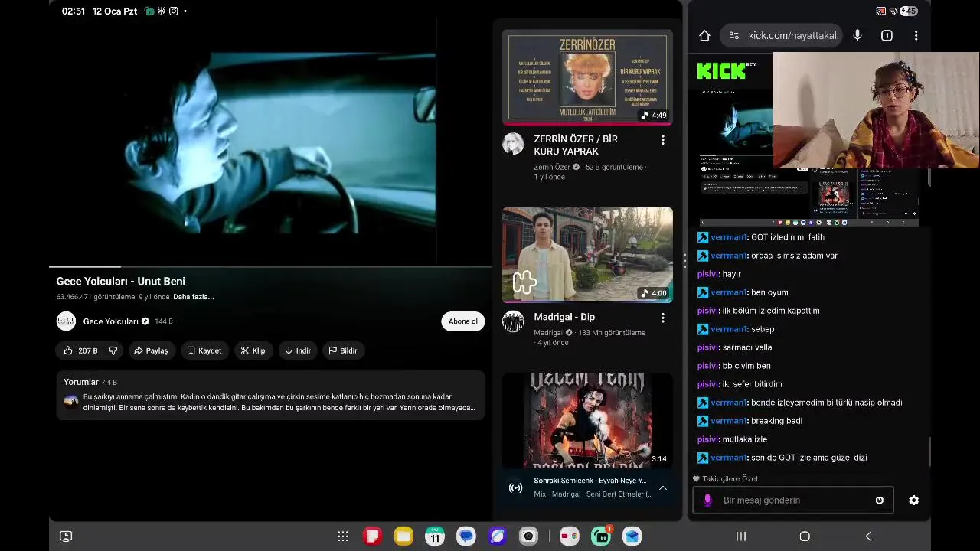Select ZERRİN ÖZER / BİR KURU YAPRAK title
The height and width of the screenshot is (551, 980).
coord(576,145)
